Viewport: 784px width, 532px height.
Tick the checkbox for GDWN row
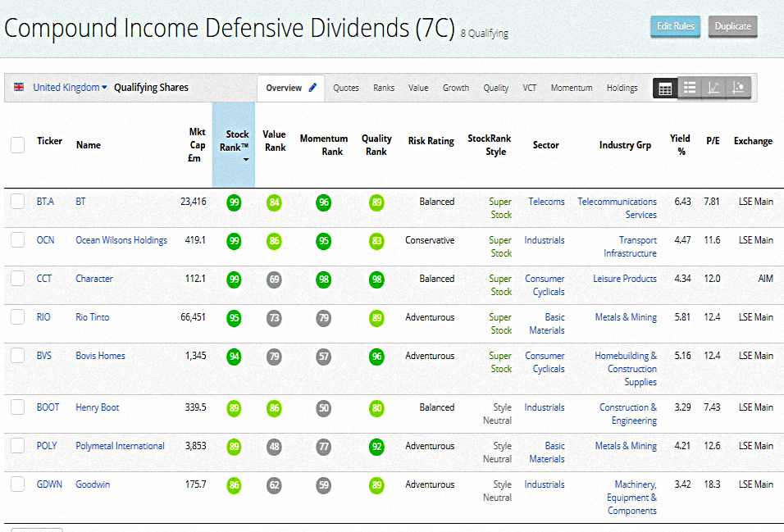point(17,484)
